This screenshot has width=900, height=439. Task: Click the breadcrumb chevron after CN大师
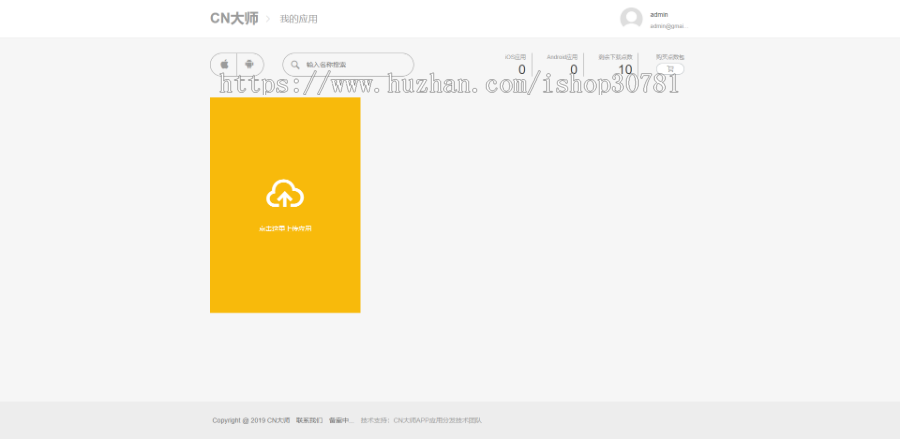[267, 19]
